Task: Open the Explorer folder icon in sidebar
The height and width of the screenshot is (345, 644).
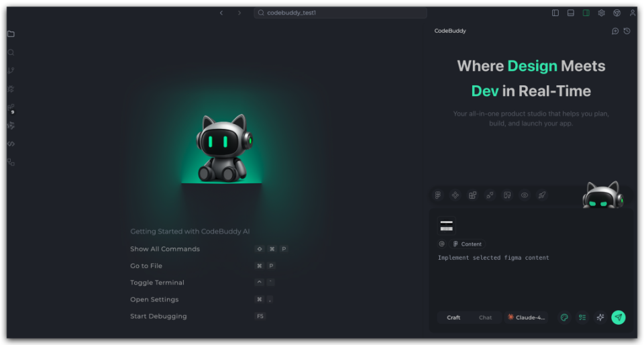Action: (11, 34)
